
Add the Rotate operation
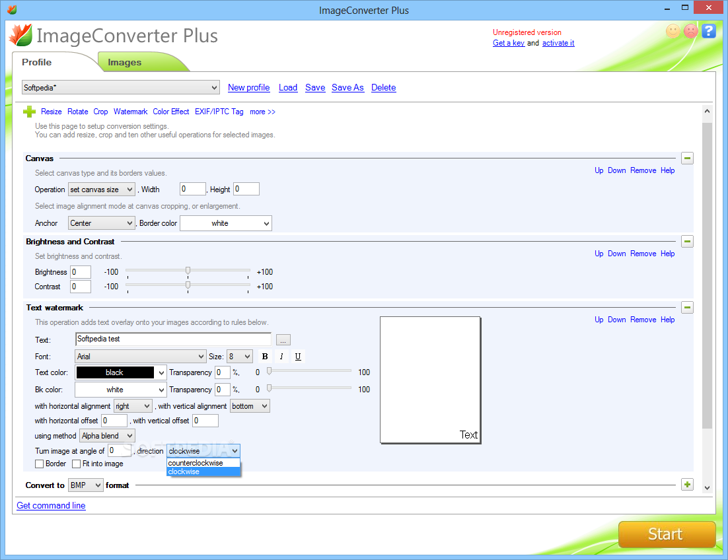[77, 112]
